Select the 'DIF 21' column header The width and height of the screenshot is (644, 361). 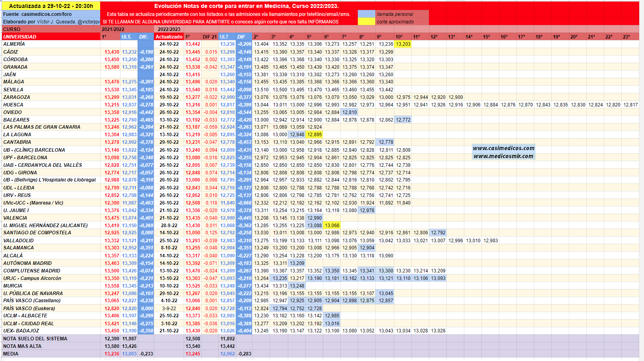pos(209,37)
